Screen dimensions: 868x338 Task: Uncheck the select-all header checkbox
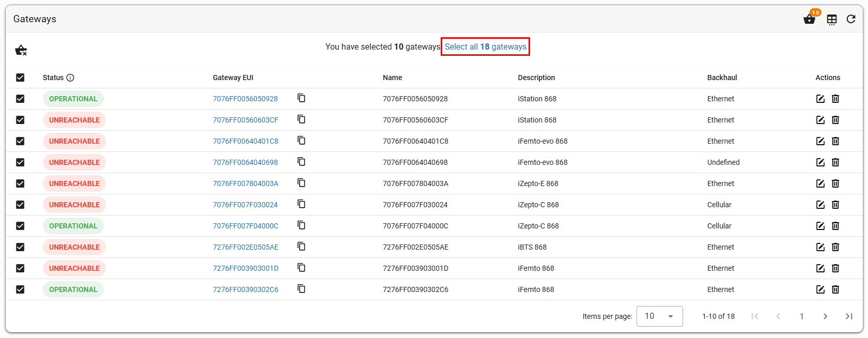coord(20,78)
